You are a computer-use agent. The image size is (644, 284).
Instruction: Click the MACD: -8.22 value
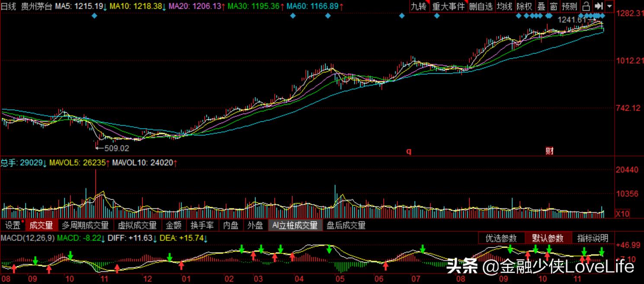(81, 238)
